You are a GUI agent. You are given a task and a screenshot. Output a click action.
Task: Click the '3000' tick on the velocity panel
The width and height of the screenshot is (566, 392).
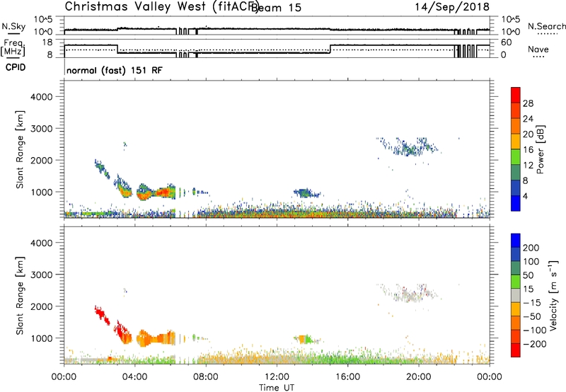(x=42, y=275)
